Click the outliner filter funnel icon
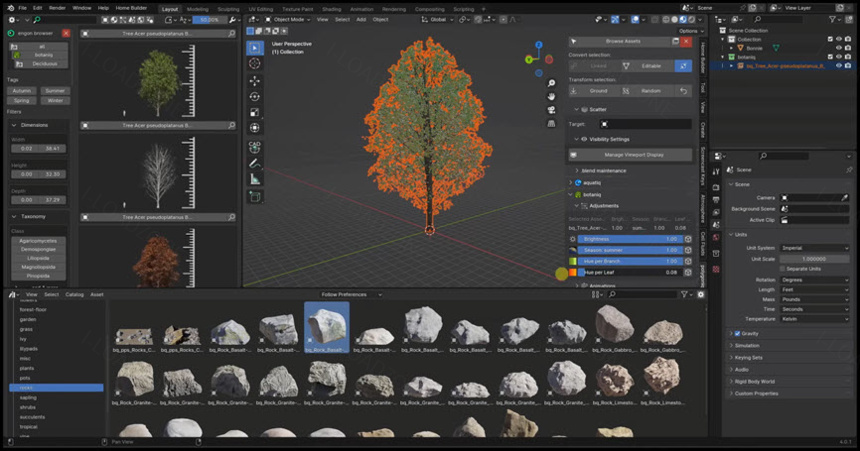 click(833, 20)
